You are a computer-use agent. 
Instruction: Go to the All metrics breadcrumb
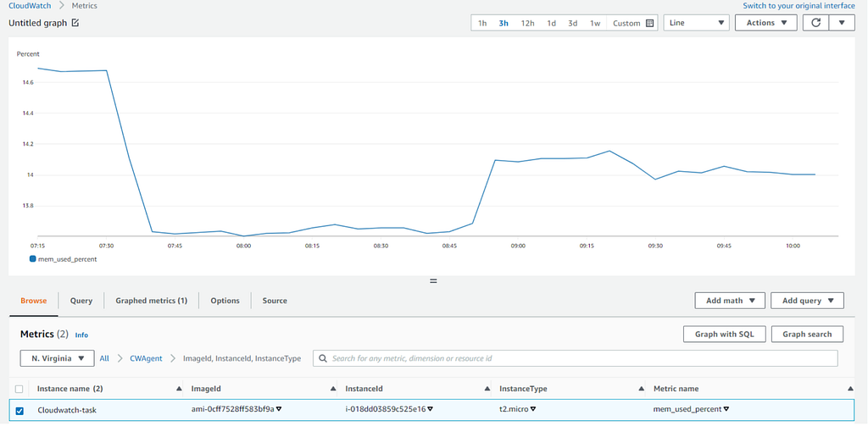[x=104, y=358]
